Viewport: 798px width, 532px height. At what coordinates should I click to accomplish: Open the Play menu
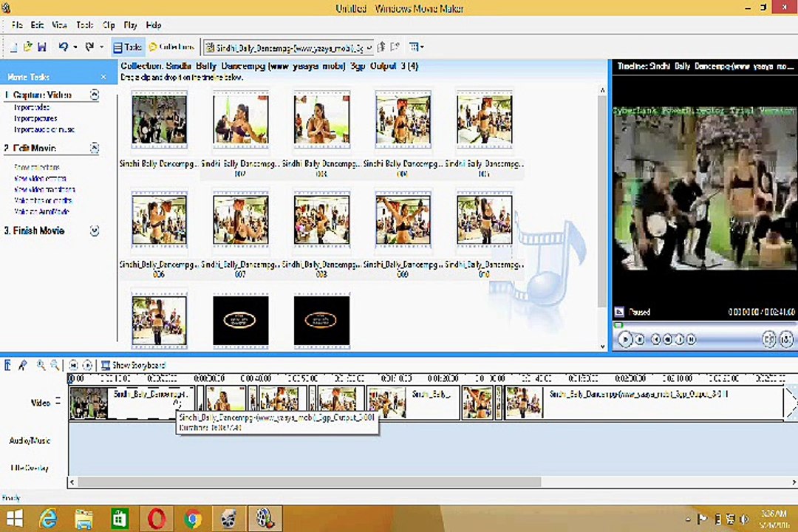point(130,25)
